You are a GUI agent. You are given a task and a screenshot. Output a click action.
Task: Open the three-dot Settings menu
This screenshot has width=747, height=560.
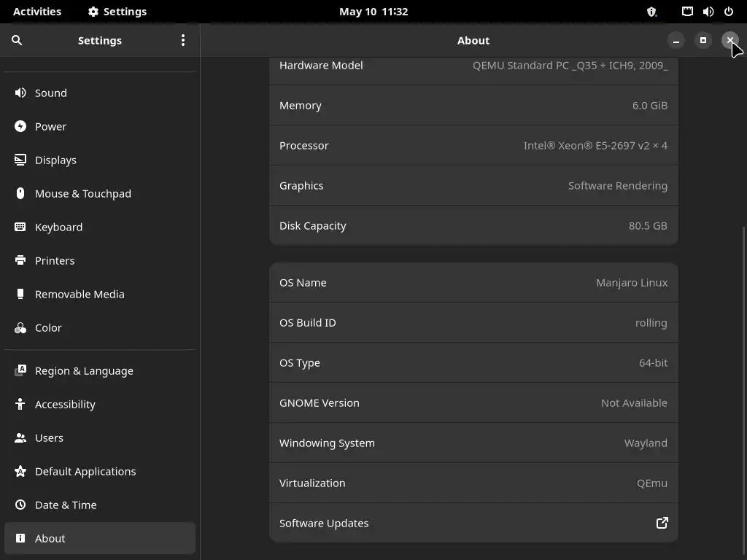click(183, 41)
